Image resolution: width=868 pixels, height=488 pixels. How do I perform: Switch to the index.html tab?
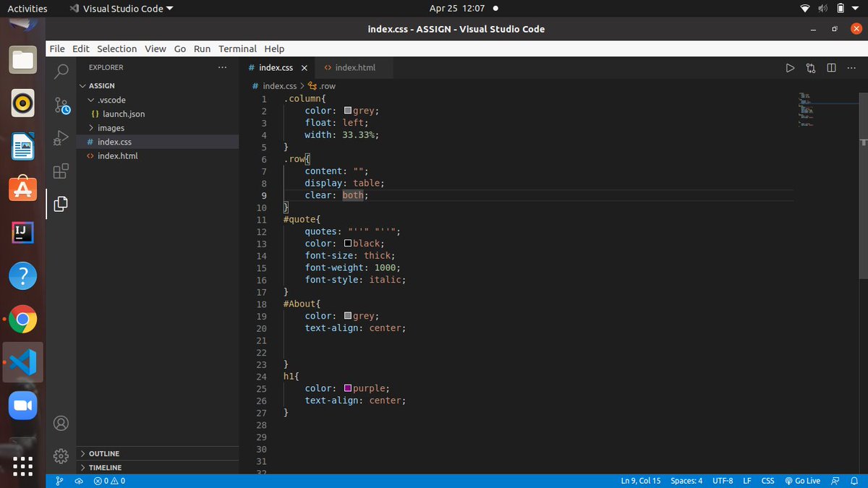355,68
